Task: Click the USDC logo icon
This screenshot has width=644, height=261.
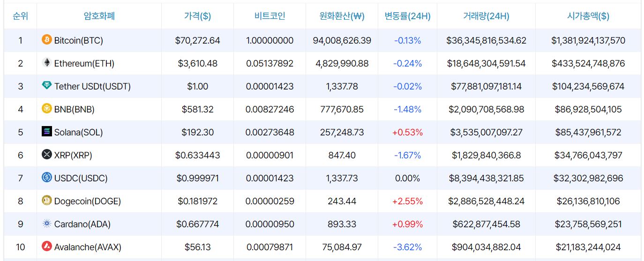Action: pos(47,178)
